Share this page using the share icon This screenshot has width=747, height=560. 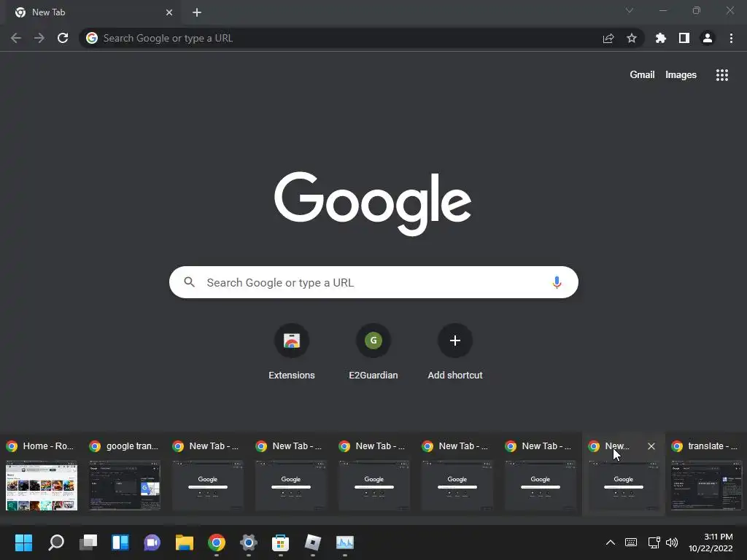(x=608, y=39)
